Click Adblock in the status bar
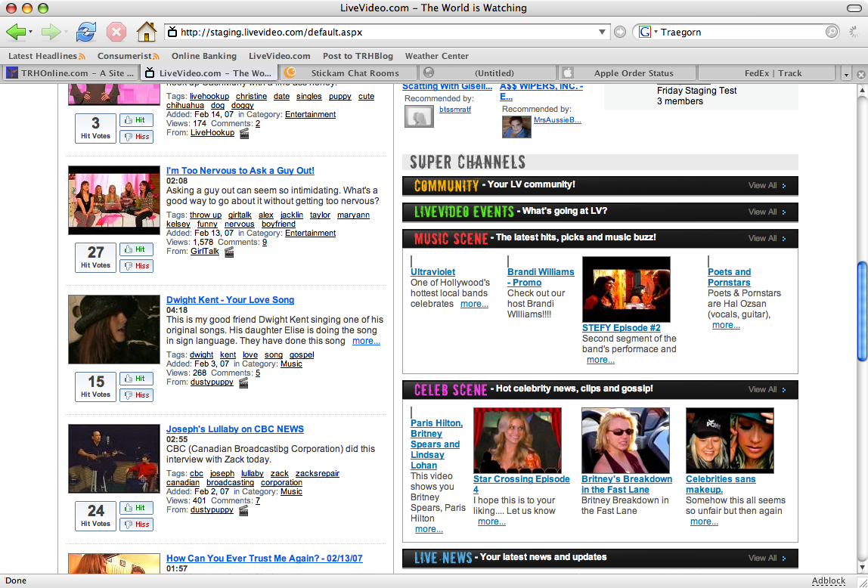868x588 pixels. (829, 580)
